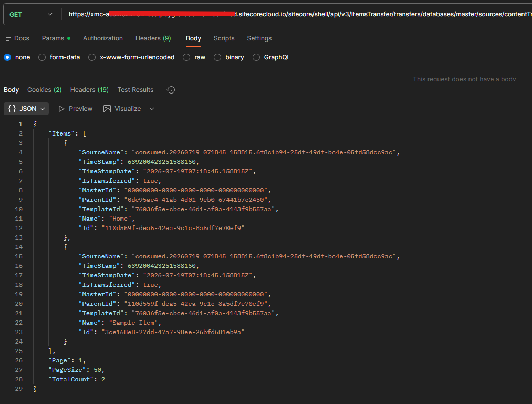This screenshot has width=532, height=404.
Task: Open the Test Results tab
Action: click(x=135, y=90)
